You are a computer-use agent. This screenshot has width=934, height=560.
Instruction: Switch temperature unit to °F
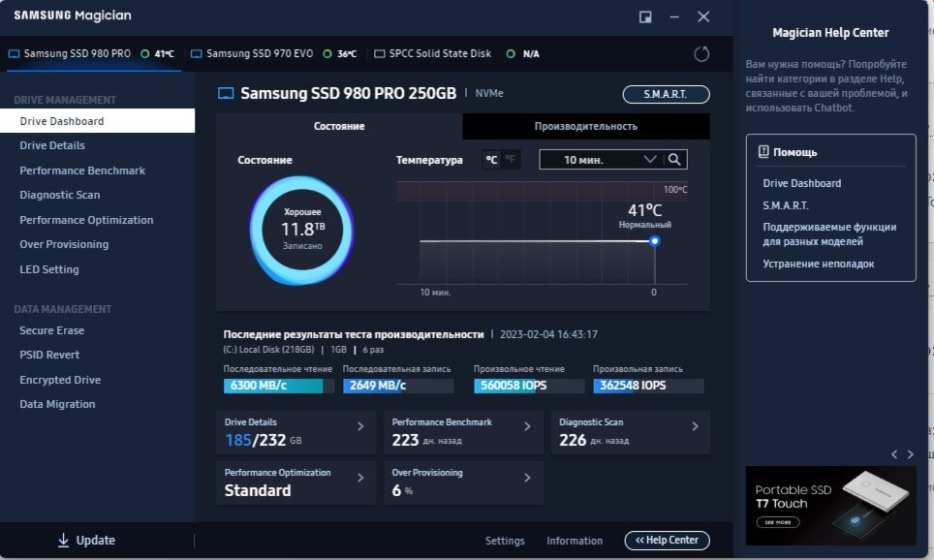511,160
